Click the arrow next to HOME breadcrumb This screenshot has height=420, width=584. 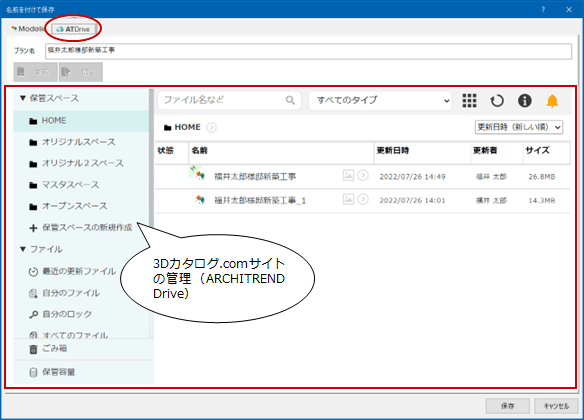211,128
